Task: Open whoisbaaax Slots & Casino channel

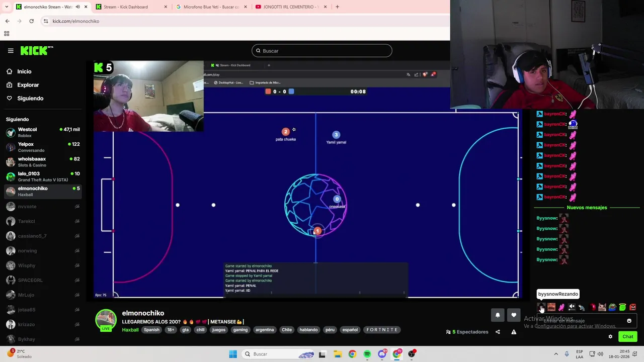Action: 43,161
